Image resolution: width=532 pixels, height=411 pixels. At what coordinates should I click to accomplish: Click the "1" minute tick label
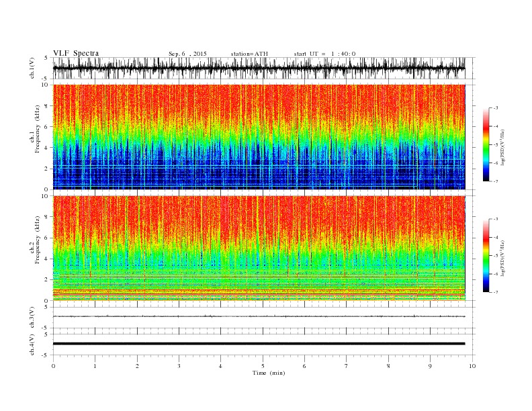[95, 366]
